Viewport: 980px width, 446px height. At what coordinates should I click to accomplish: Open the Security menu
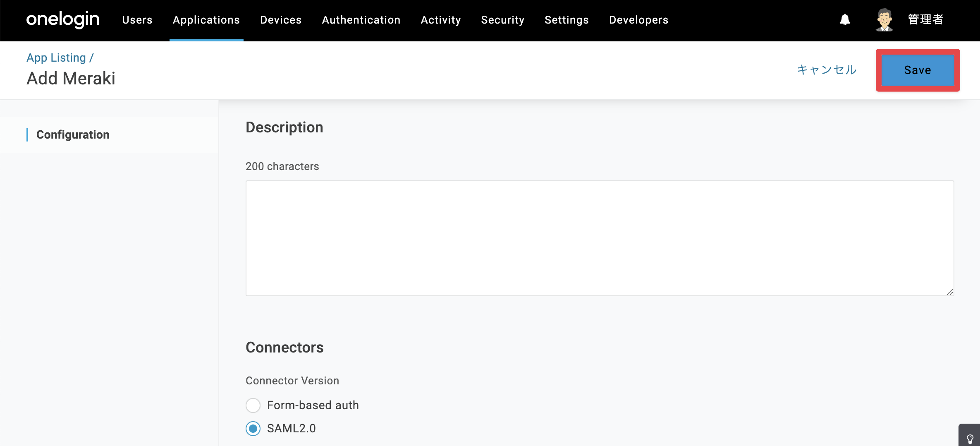tap(503, 20)
